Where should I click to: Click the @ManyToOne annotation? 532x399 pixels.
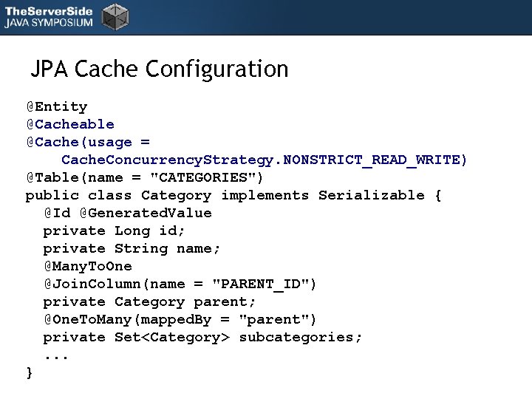pos(87,266)
